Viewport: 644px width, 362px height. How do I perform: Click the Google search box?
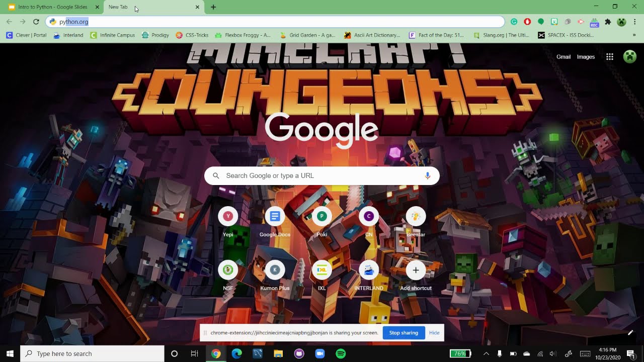322,175
